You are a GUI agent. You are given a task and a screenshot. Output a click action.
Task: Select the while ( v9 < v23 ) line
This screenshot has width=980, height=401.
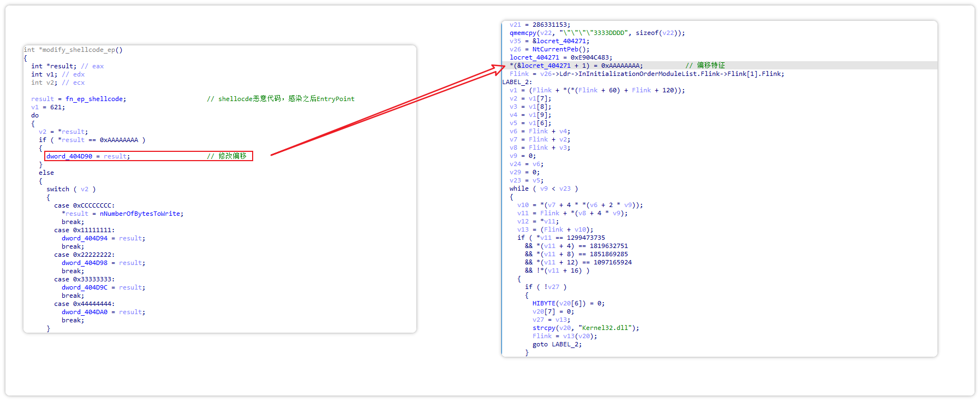543,188
